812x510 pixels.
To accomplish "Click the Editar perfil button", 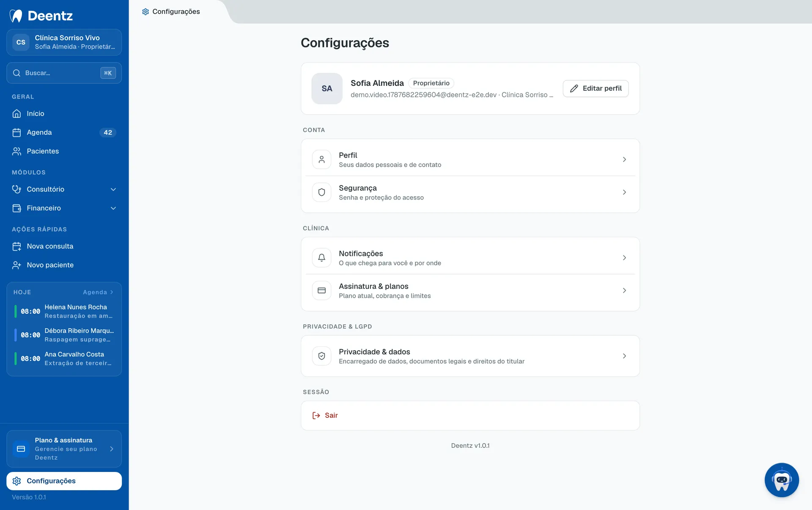I will coord(595,88).
